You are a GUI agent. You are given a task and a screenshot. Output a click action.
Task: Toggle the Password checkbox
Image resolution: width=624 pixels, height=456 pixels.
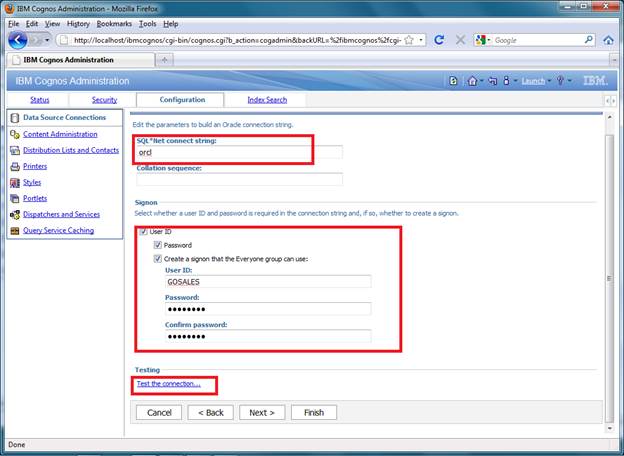[x=158, y=245]
